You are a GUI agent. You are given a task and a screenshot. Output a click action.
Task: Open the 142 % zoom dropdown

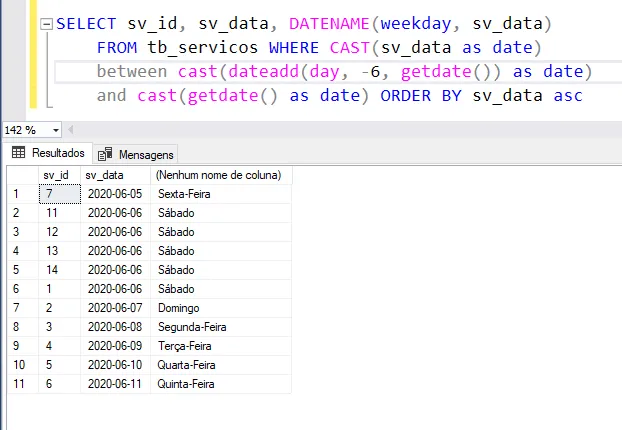[x=54, y=130]
